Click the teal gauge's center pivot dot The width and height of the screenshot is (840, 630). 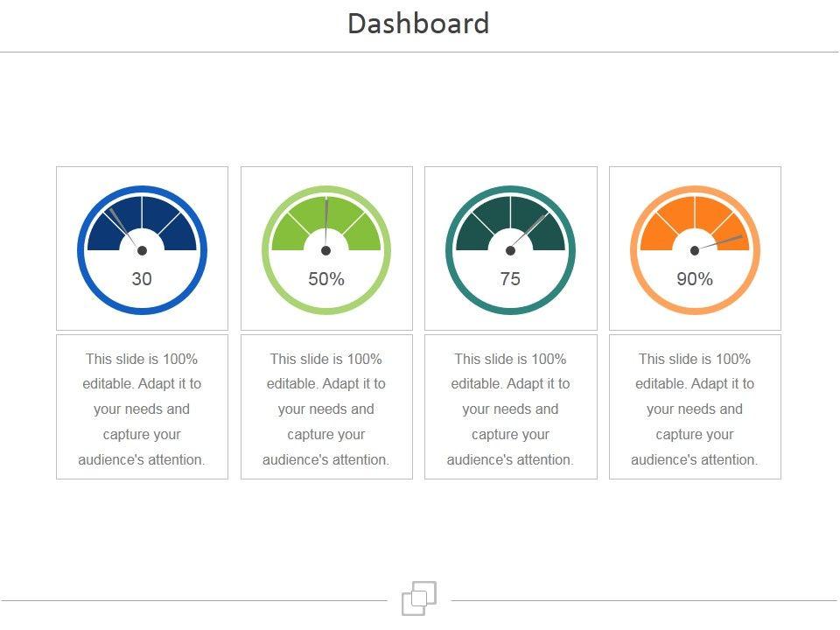[510, 251]
